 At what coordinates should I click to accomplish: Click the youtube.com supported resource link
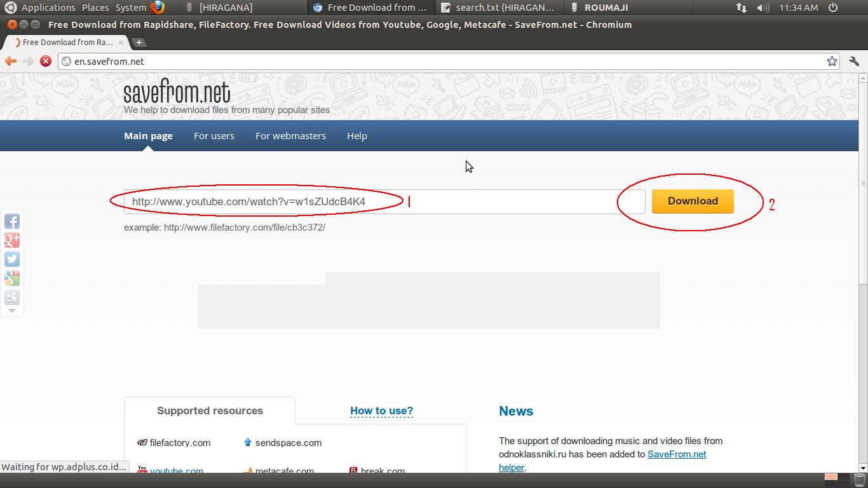click(177, 470)
